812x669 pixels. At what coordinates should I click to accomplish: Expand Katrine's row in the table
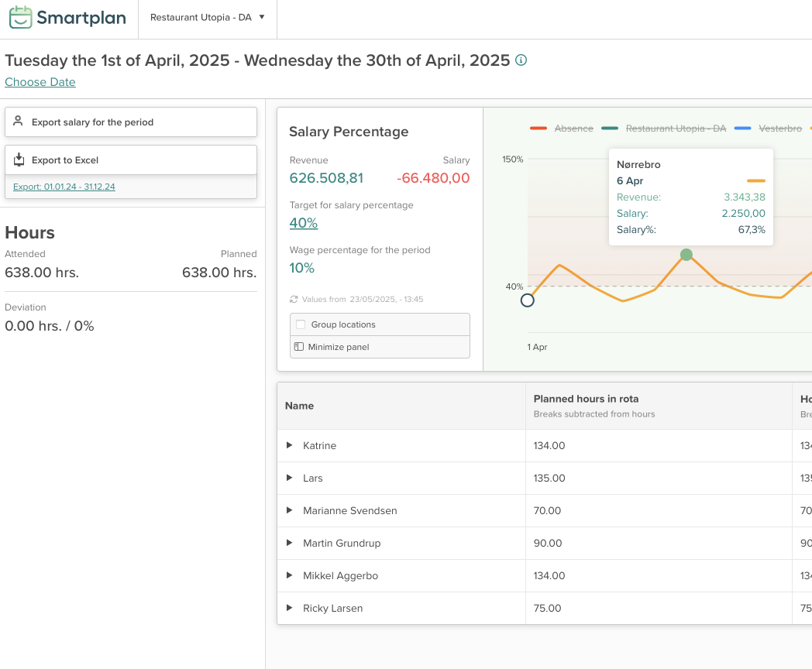tap(290, 445)
